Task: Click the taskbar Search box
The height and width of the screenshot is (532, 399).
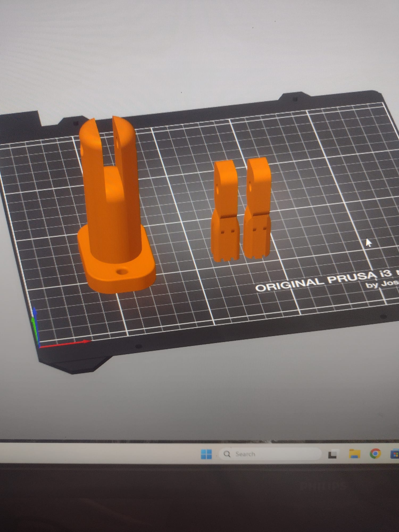Action: coord(269,454)
